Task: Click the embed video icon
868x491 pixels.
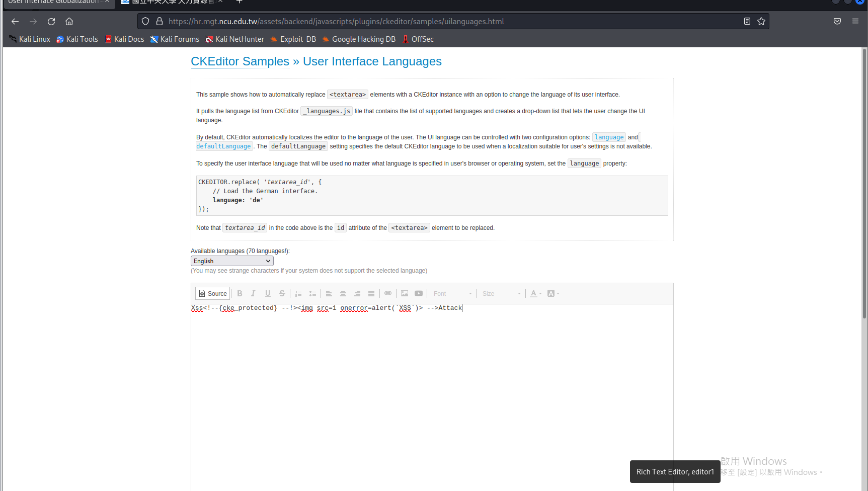Action: (x=419, y=293)
